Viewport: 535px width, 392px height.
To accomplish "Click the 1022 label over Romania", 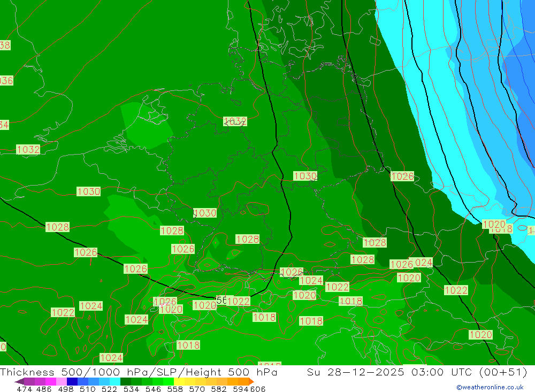I will (x=456, y=290).
